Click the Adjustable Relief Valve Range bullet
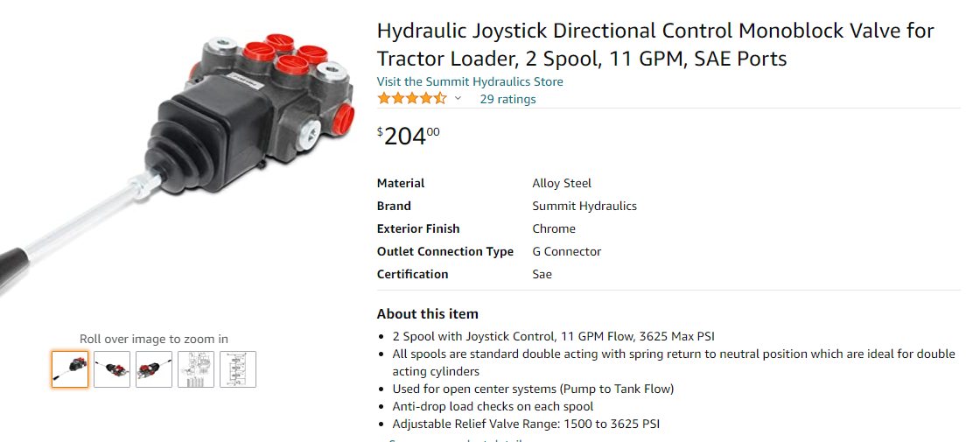This screenshot has width=980, height=442. 526,424
